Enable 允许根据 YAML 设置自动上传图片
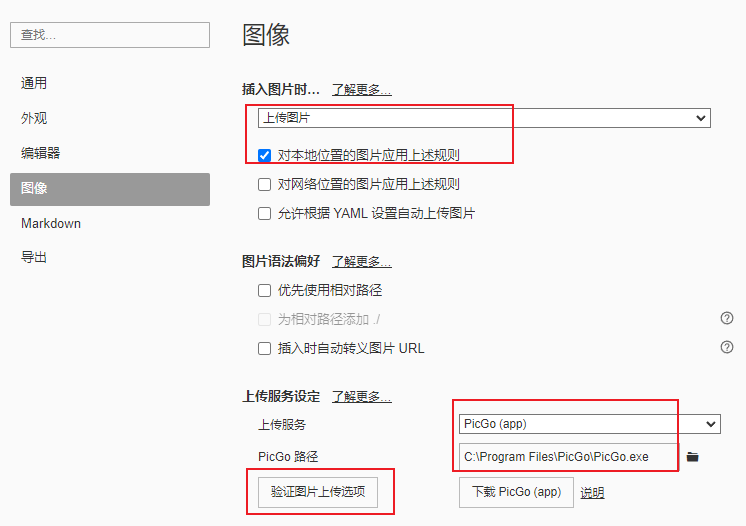 (265, 213)
